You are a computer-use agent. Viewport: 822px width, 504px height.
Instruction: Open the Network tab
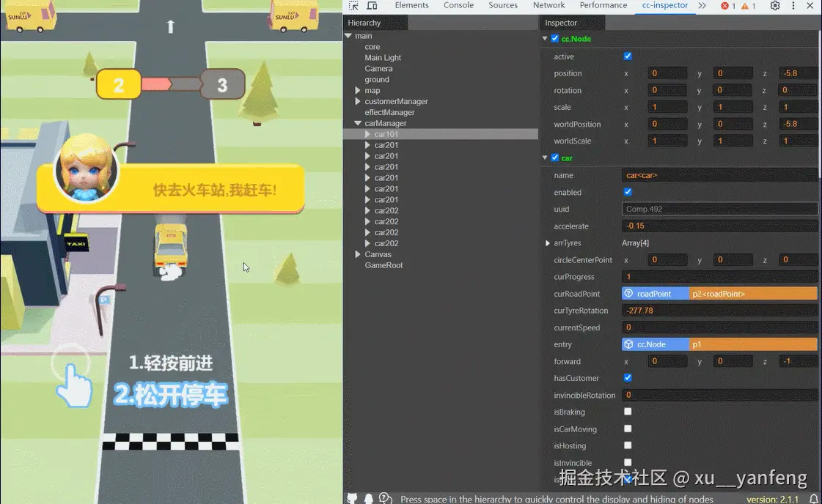(x=549, y=5)
